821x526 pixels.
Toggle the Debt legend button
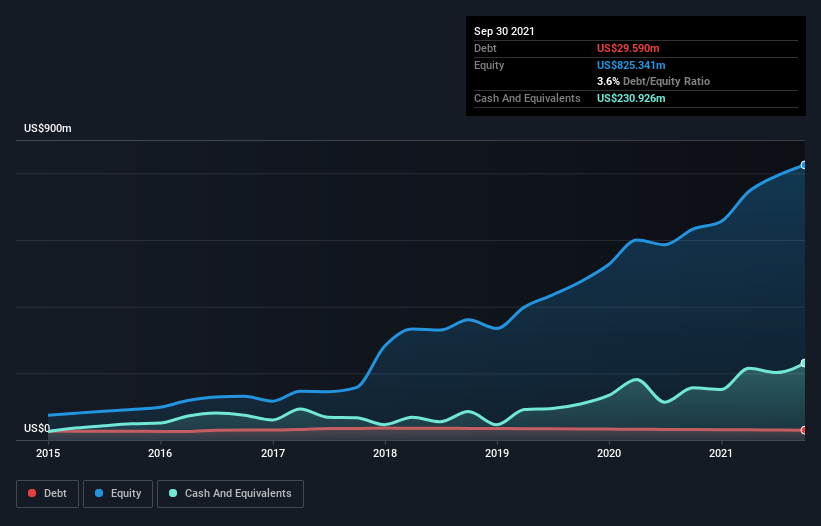(48, 494)
